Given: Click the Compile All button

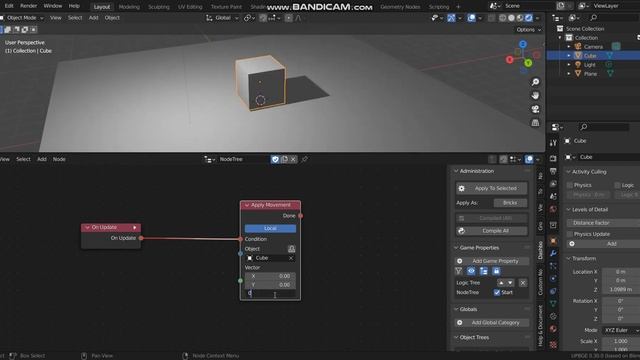Looking at the screenshot, I should pyautogui.click(x=491, y=231).
